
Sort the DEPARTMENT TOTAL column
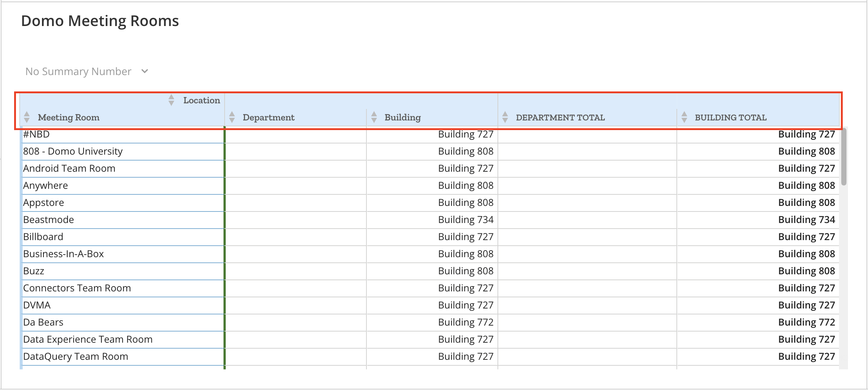(x=505, y=117)
